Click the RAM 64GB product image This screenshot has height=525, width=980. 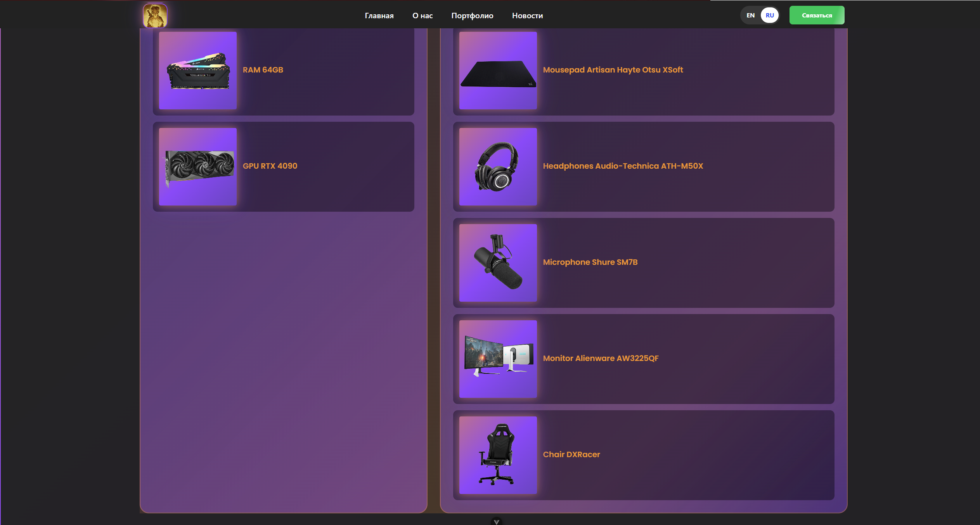tap(198, 71)
